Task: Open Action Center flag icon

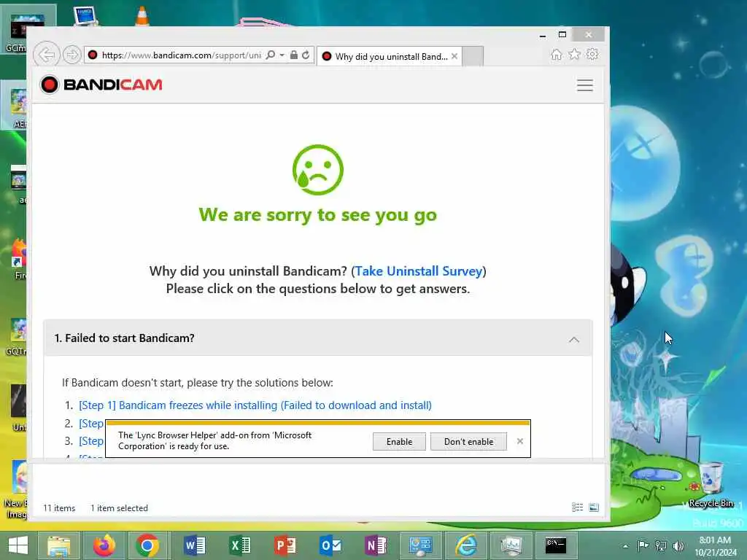Action: (643, 545)
